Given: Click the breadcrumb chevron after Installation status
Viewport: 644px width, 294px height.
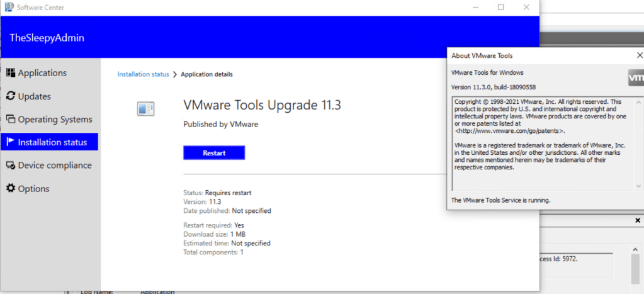Looking at the screenshot, I should 175,74.
